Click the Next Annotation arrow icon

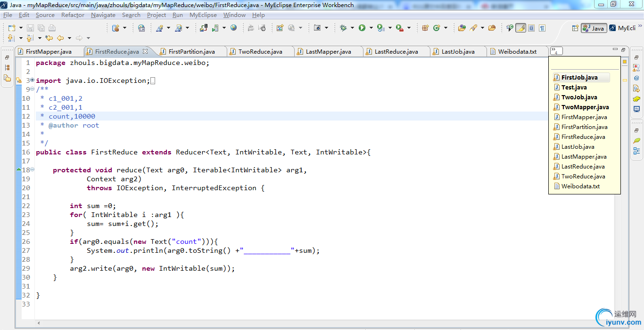pyautogui.click(x=11, y=38)
